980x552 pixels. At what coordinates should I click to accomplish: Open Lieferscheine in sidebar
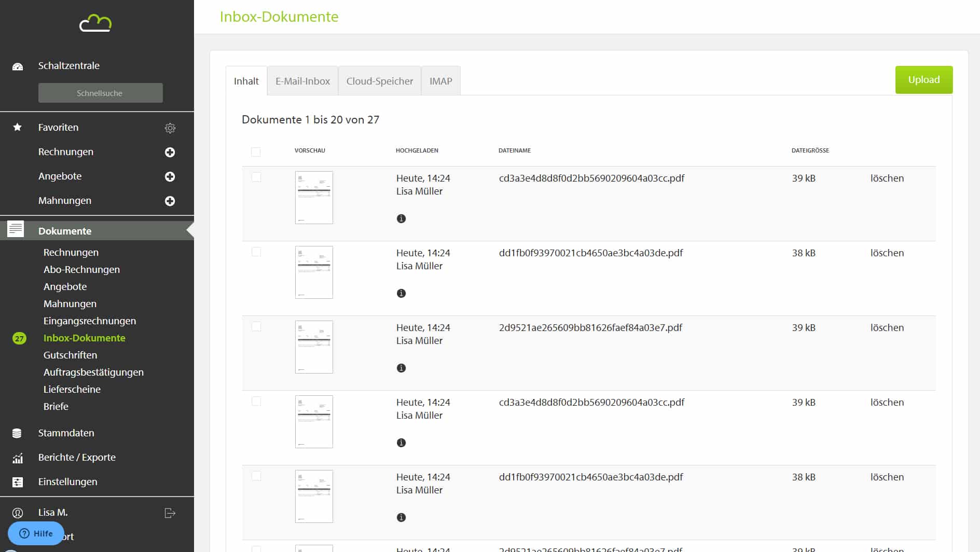(72, 389)
